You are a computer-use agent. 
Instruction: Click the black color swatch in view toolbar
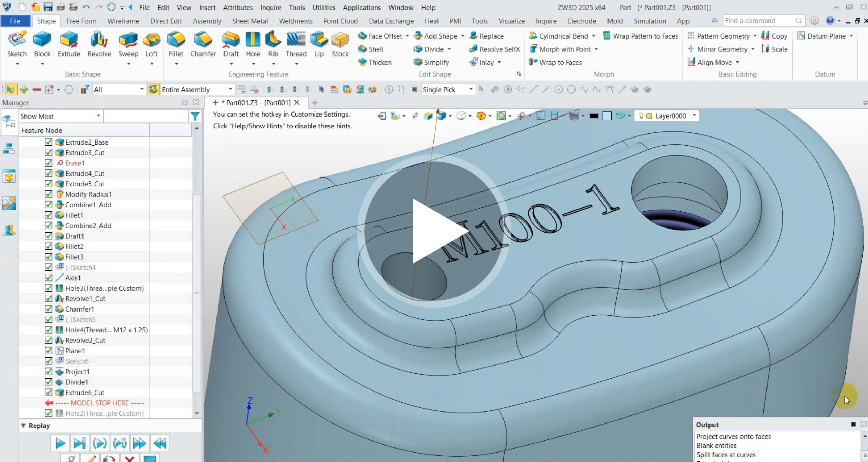(594, 116)
